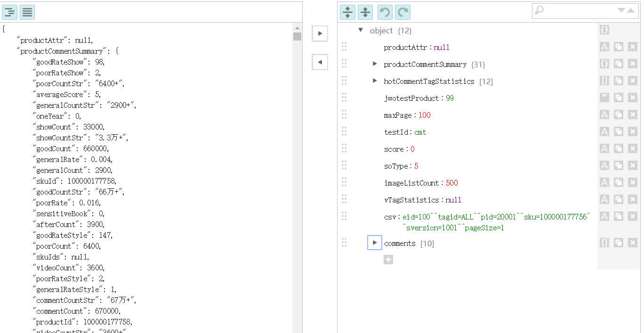This screenshot has height=333, width=644.
Task: Jump to previous search result arrow
Action: pyautogui.click(x=631, y=10)
